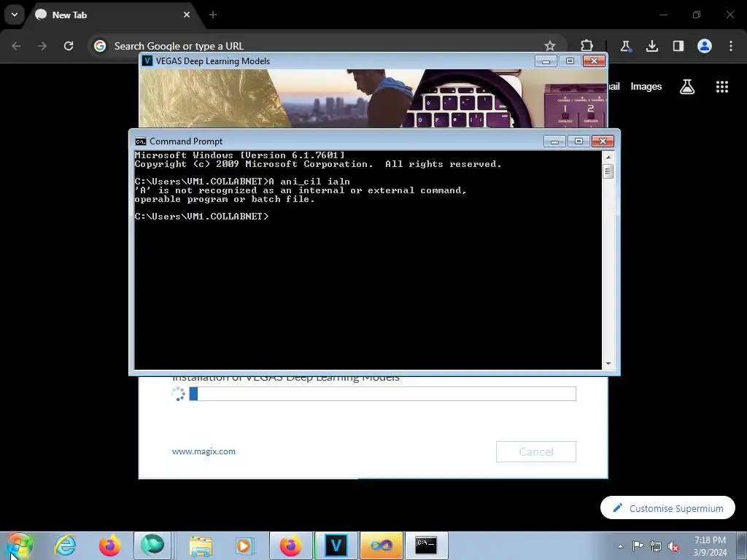
Task: Click Command Prompt scrollbar up arrow
Action: click(x=608, y=157)
